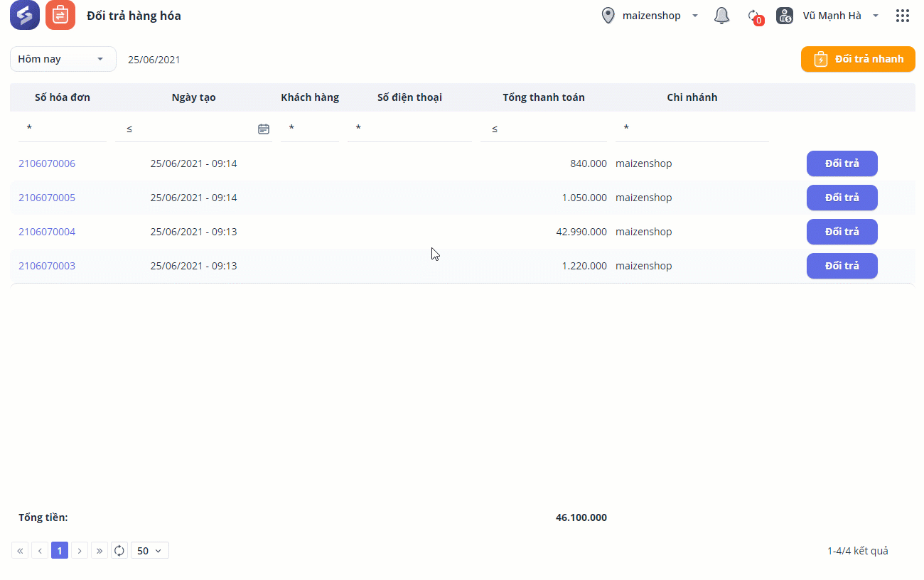Open invoice link 2106070004

[47, 232]
